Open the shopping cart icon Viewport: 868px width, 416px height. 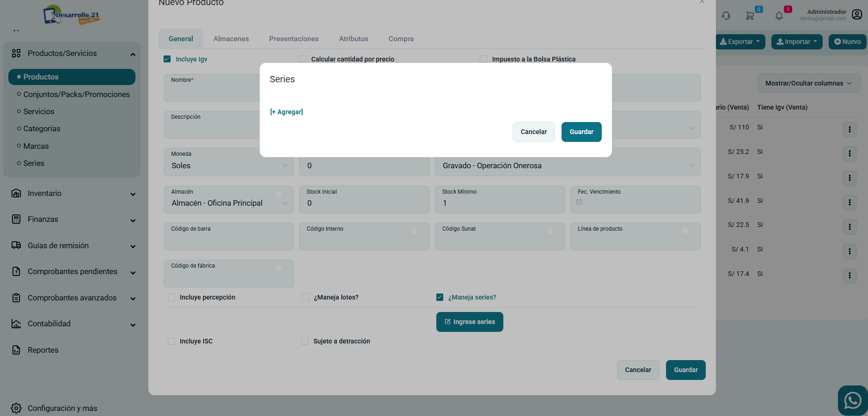(x=750, y=16)
